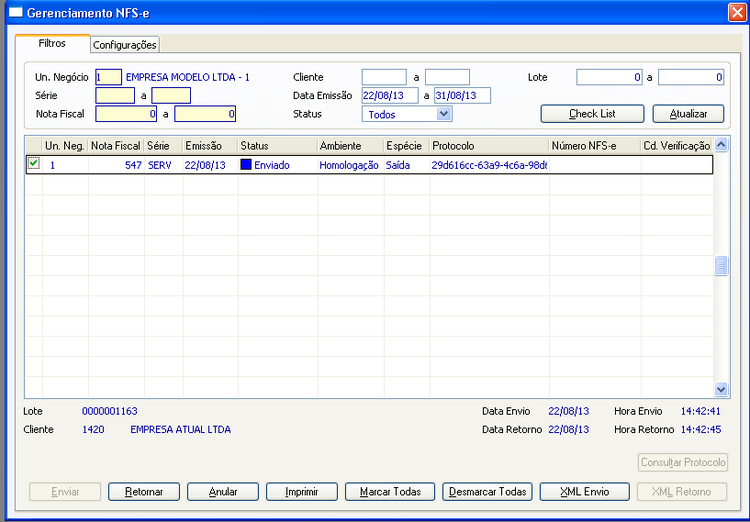Close the Gerenciamento NFS-e window

click(x=737, y=12)
